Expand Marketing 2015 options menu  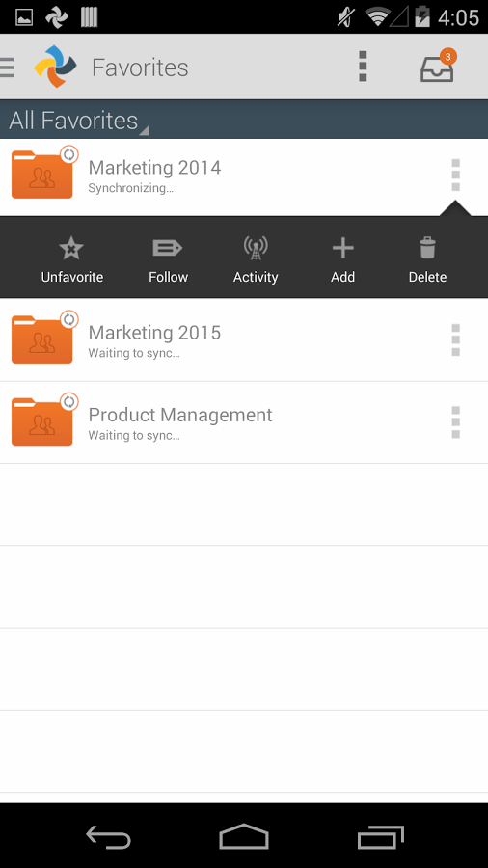[x=456, y=339]
